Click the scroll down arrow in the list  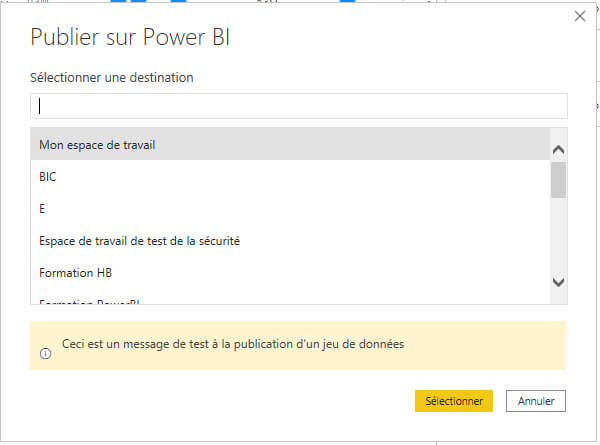pos(559,282)
